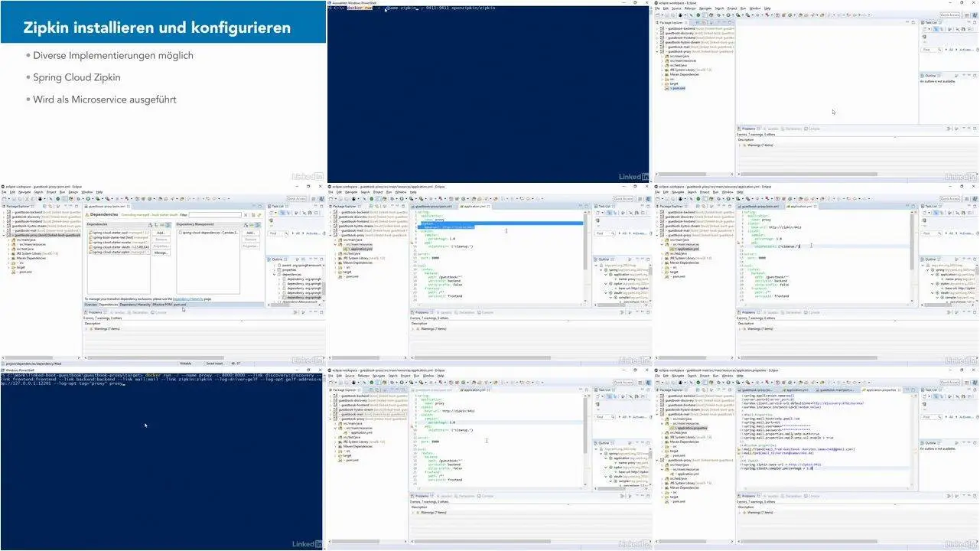Toggle Link with Editor in pom.xml window's Package Explorer

(50, 207)
